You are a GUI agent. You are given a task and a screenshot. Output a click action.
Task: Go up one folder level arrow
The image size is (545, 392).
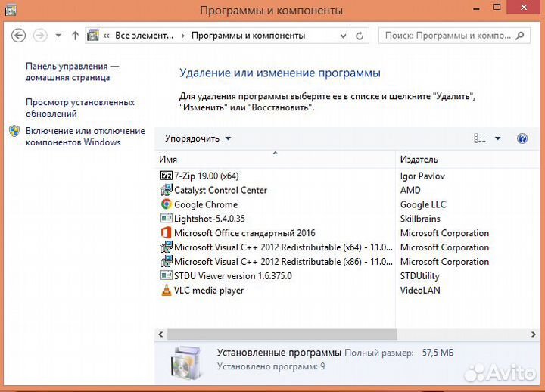(x=75, y=36)
